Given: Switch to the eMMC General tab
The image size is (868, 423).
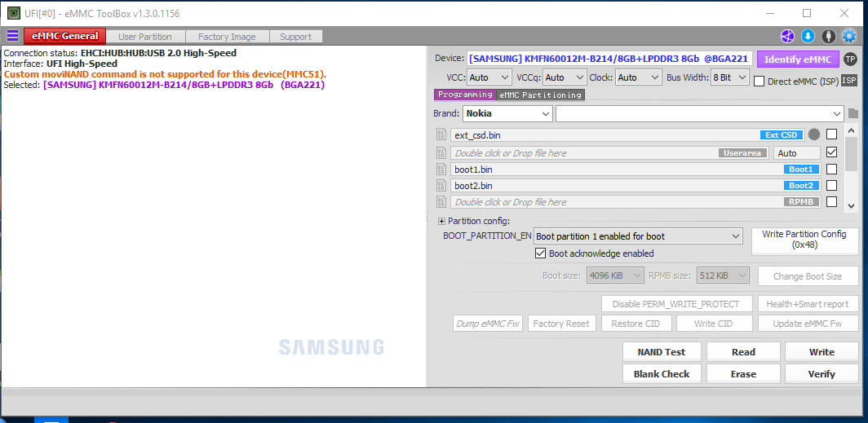Looking at the screenshot, I should 64,37.
